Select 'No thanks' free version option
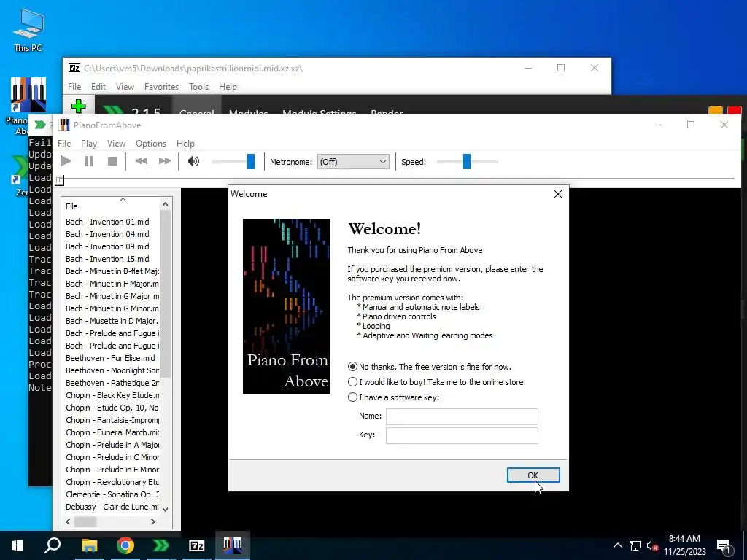 click(x=352, y=367)
